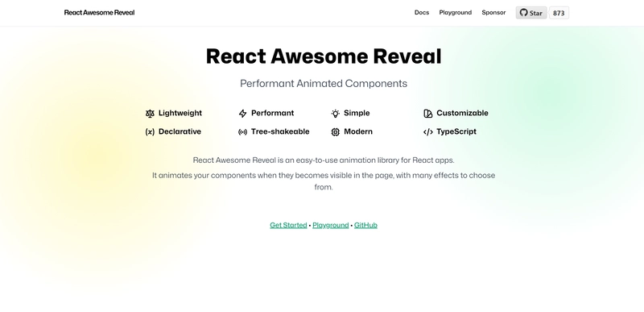Screen dimensions: 644x312
Task: Click the 873 stargazers count
Action: point(559,13)
